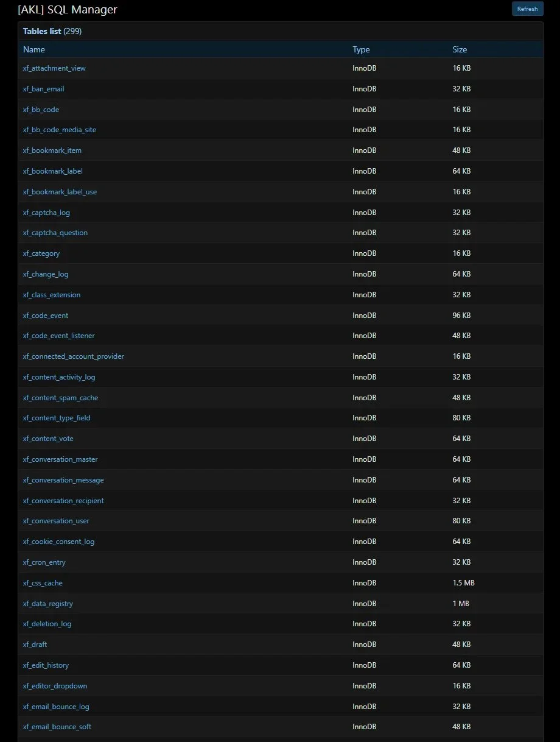Click the Name column header
The width and height of the screenshot is (560, 742).
(34, 49)
